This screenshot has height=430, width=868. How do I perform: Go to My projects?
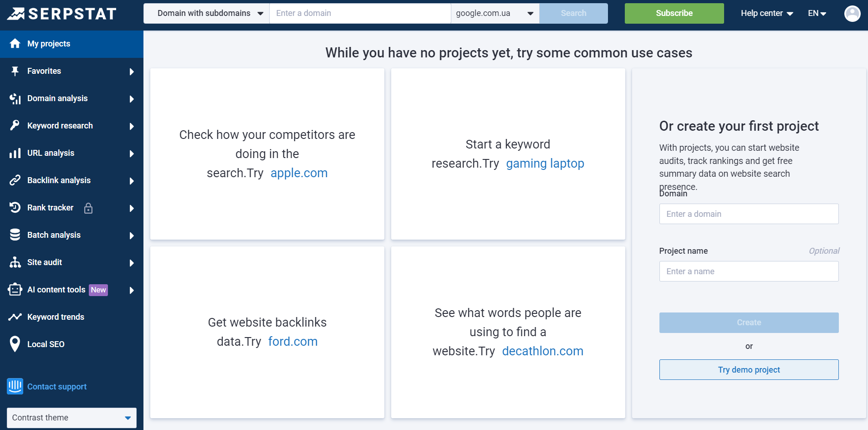(71, 44)
